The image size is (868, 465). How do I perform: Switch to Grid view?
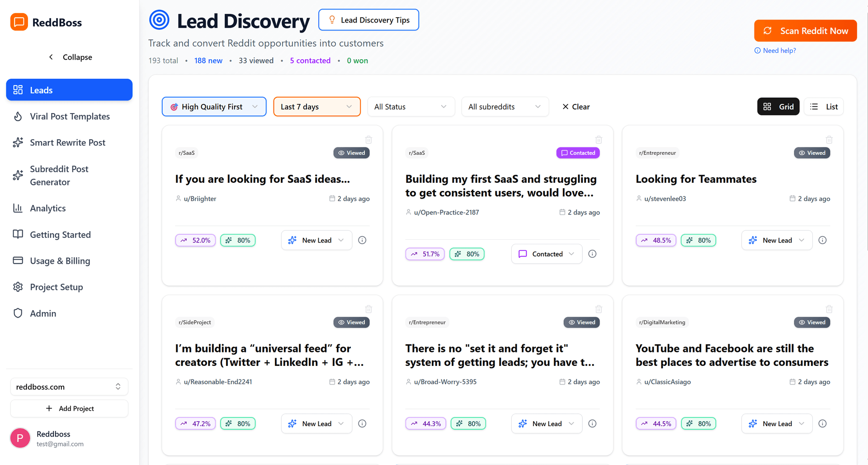point(778,106)
